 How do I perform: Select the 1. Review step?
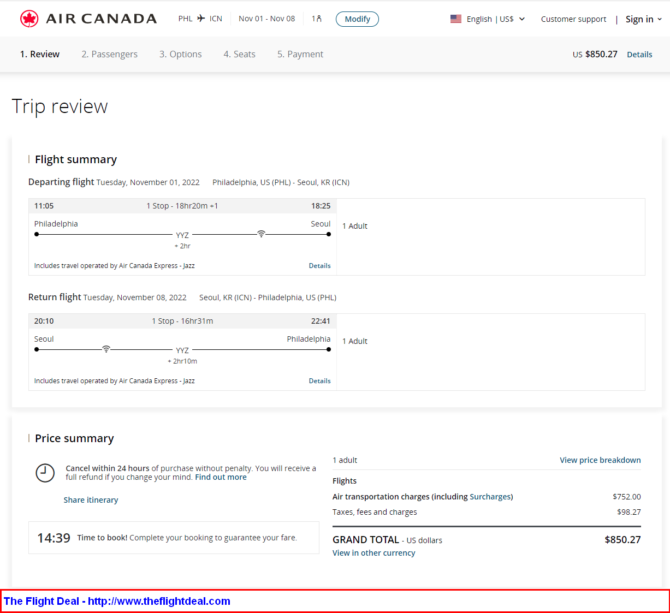[40, 54]
